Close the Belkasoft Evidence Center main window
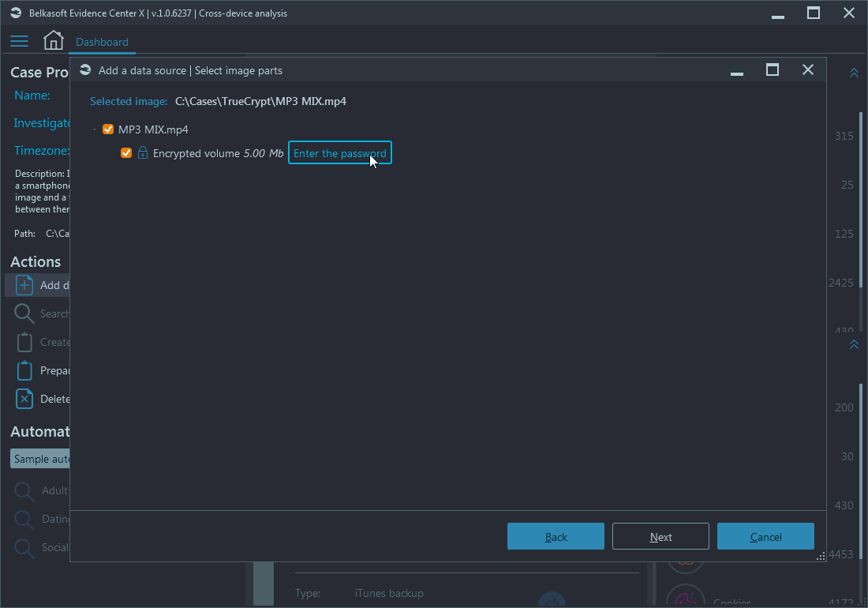This screenshot has width=868, height=608. pos(848,13)
